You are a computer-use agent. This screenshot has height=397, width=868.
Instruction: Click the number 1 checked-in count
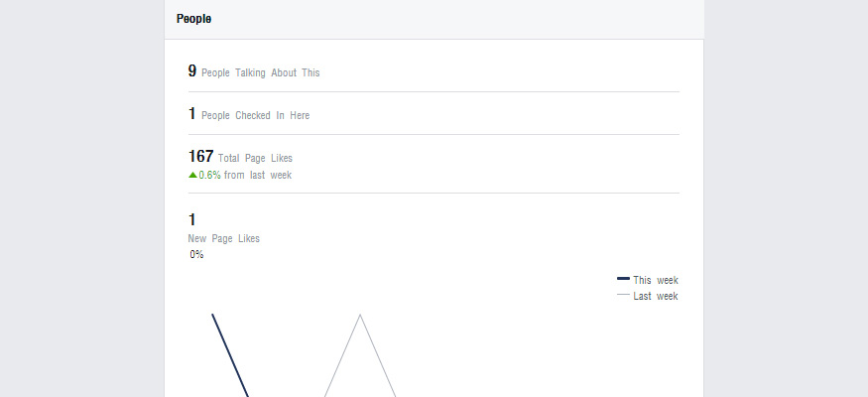click(x=191, y=113)
